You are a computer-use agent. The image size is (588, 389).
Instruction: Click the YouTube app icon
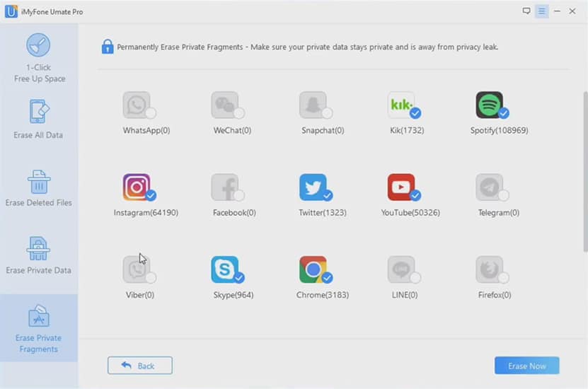401,187
